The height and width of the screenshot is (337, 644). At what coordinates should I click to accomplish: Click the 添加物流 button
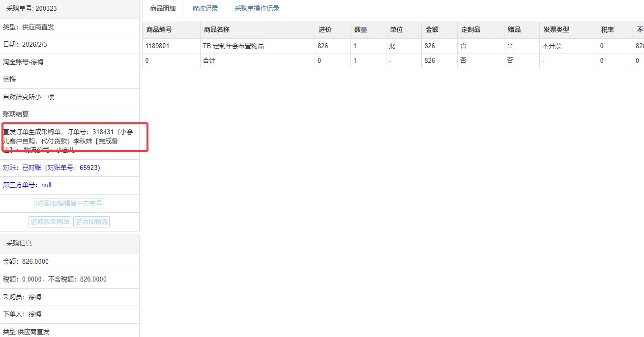[x=91, y=222]
